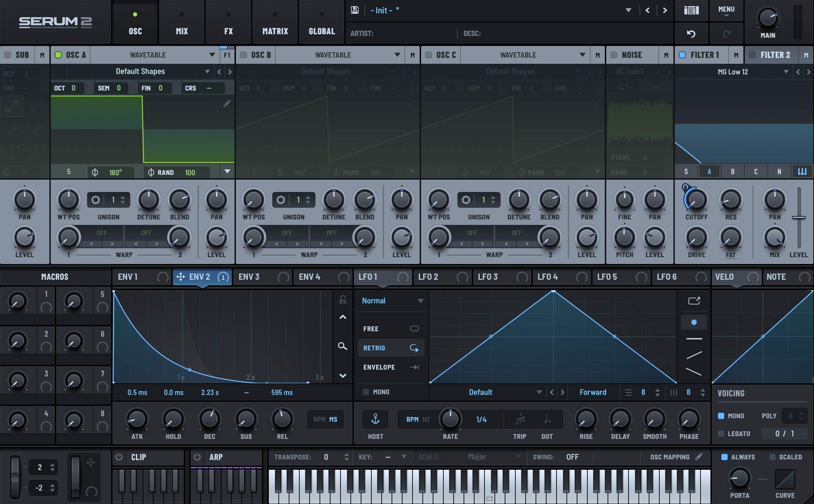Click the OSC A unison settings gear icon
Image resolution: width=814 pixels, height=504 pixels.
tap(96, 200)
